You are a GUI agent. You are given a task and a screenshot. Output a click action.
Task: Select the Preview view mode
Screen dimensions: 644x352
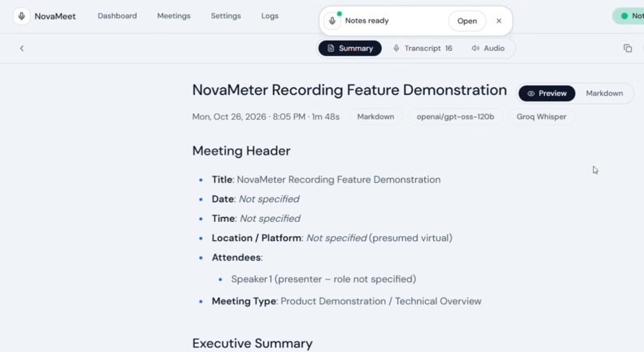tap(547, 93)
